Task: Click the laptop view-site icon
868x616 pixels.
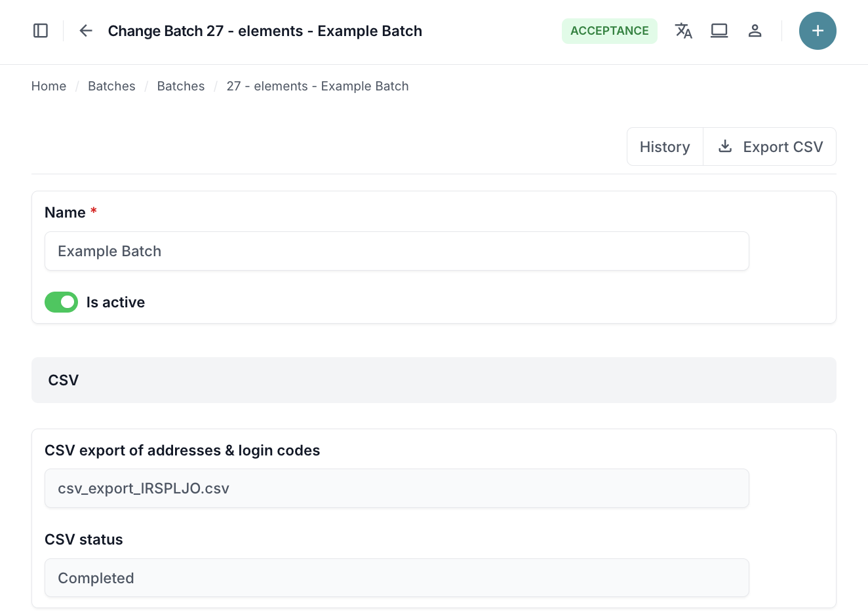Action: [719, 31]
